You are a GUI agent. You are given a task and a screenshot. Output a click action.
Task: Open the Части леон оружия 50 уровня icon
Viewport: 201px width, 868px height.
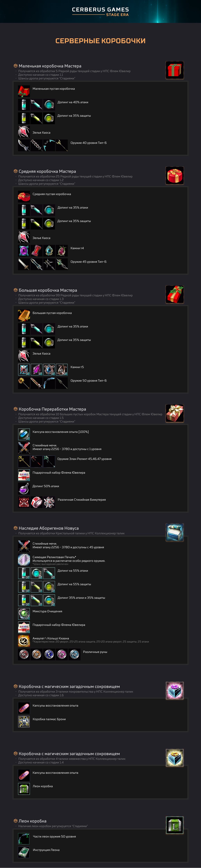(x=24, y=839)
